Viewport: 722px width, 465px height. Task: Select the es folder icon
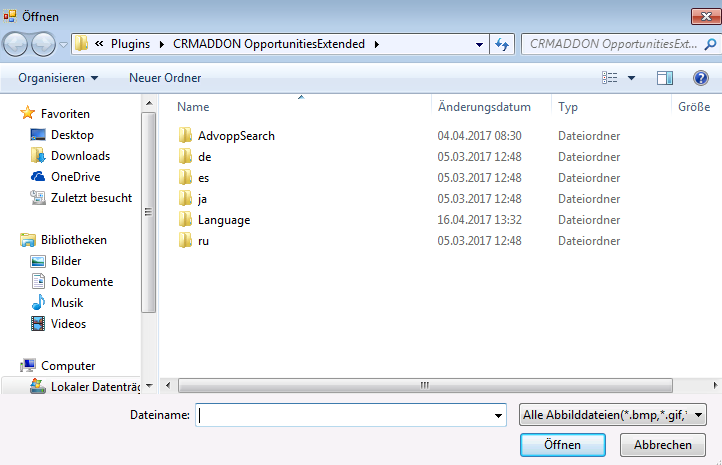click(x=185, y=177)
